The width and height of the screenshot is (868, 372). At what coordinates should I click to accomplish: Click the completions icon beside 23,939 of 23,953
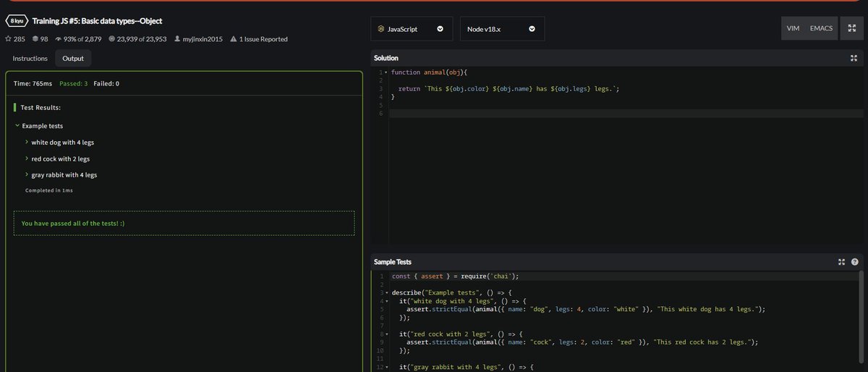(111, 39)
